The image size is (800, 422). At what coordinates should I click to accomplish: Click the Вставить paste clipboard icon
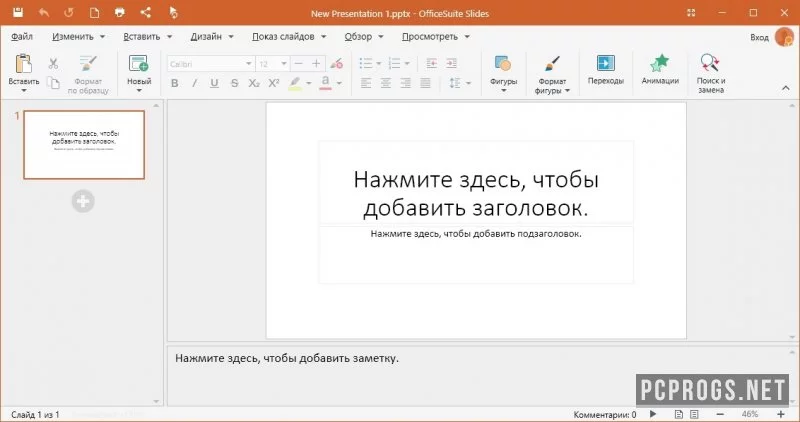coord(23,64)
